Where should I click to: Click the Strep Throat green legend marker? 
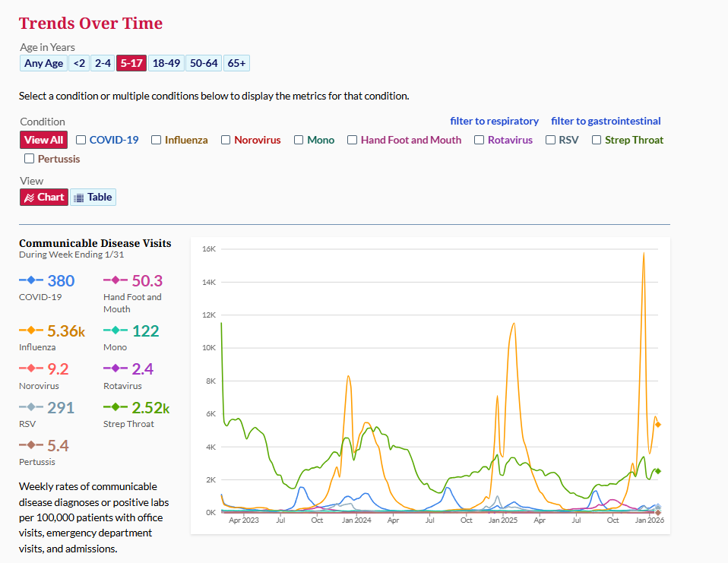point(116,407)
